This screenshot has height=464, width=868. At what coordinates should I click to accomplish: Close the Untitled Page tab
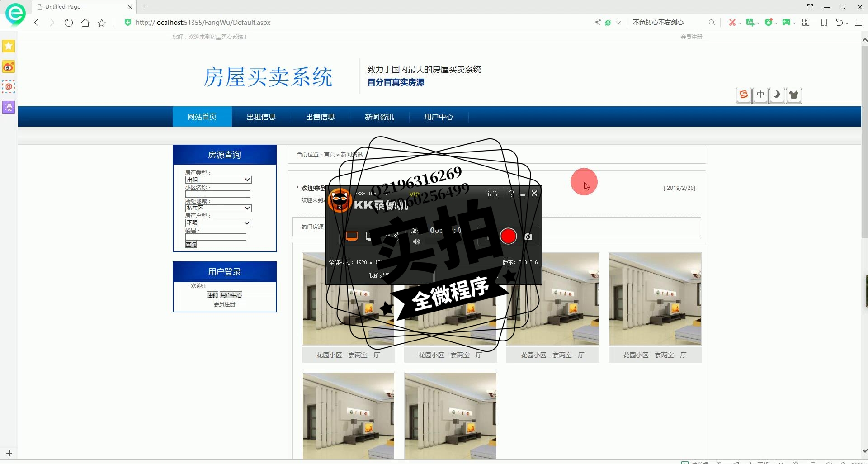coord(130,7)
